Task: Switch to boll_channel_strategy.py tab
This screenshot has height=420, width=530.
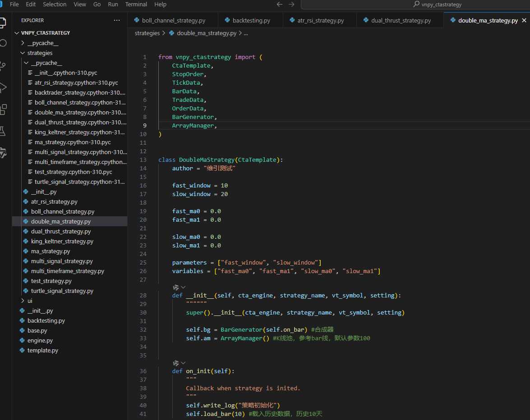Action: [173, 21]
